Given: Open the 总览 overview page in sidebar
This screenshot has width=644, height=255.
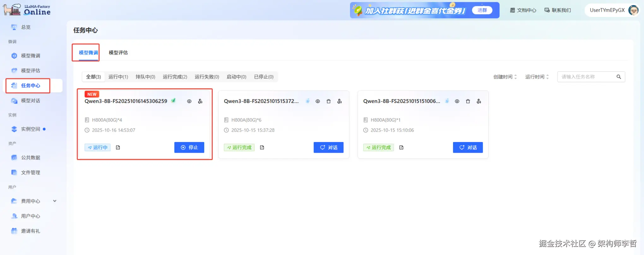Looking at the screenshot, I should [26, 27].
